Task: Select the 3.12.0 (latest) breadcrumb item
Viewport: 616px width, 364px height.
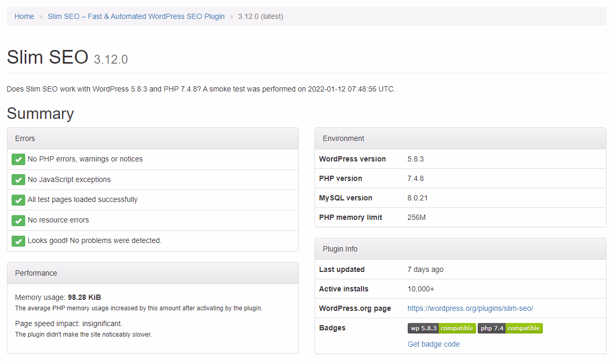Action: [260, 16]
